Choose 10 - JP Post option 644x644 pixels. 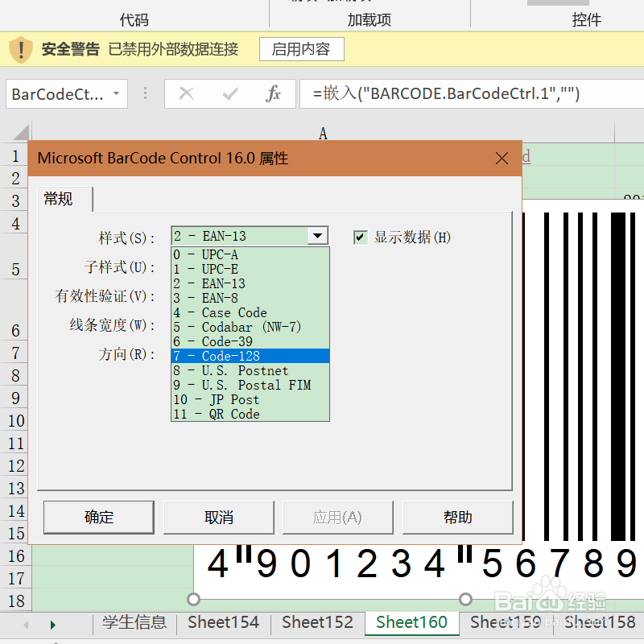pos(250,399)
